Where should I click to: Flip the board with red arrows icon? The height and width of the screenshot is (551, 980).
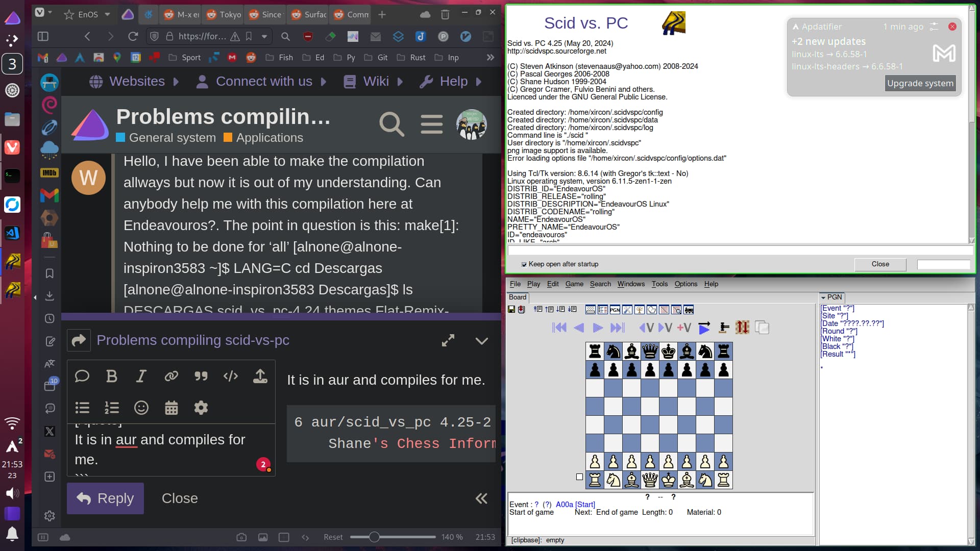point(743,328)
